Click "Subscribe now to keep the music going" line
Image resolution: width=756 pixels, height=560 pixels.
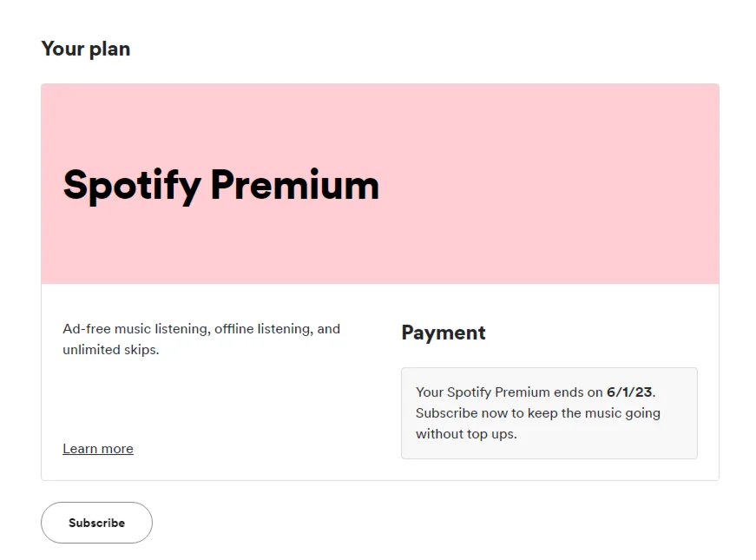[x=538, y=413]
